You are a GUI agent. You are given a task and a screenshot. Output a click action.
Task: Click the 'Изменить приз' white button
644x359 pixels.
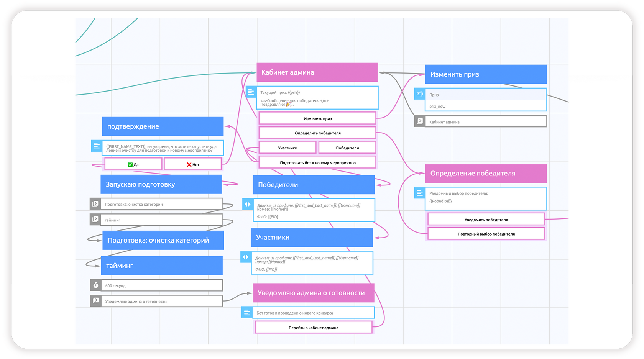pos(317,118)
